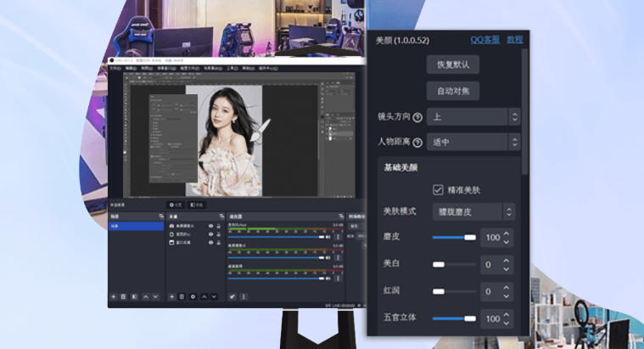Move scene up in Scenes dock
This screenshot has height=349, width=644.
tap(146, 296)
